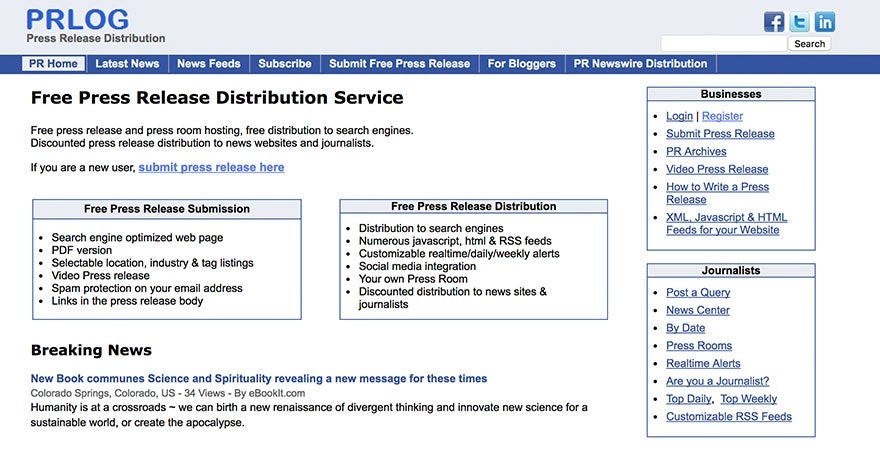Click the Twitter icon in the header
The width and height of the screenshot is (880, 450).
[800, 22]
